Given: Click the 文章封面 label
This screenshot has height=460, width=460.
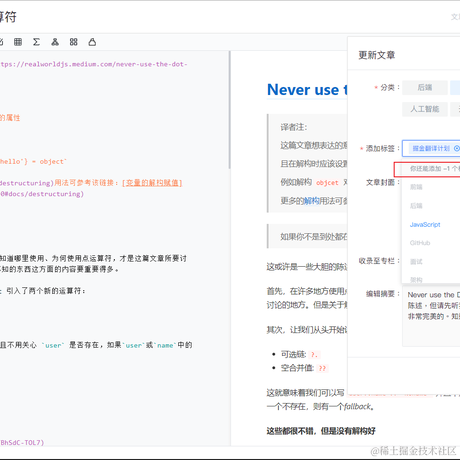Looking at the screenshot, I should [380, 182].
